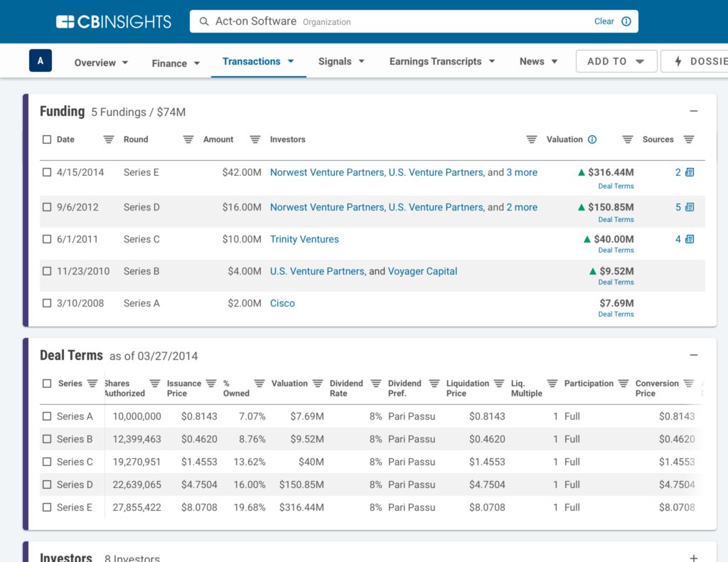
Task: Open the Trinity Ventures investor link
Action: 304,239
